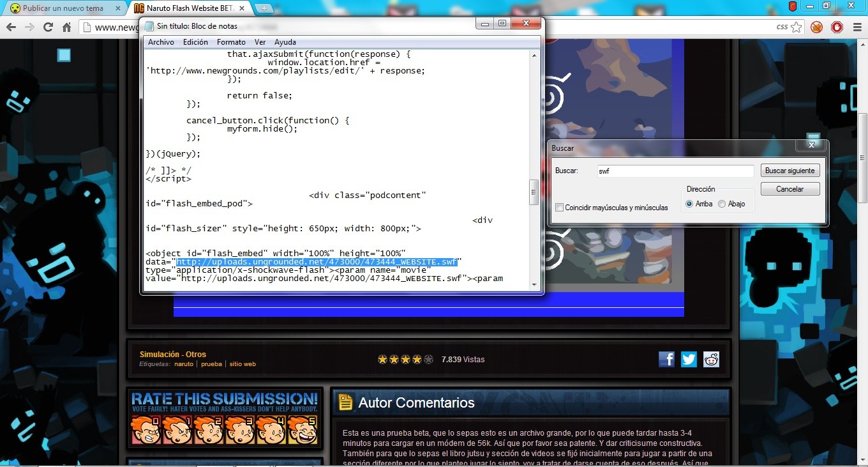Switch to Naruto Flash Website tab

point(189,8)
